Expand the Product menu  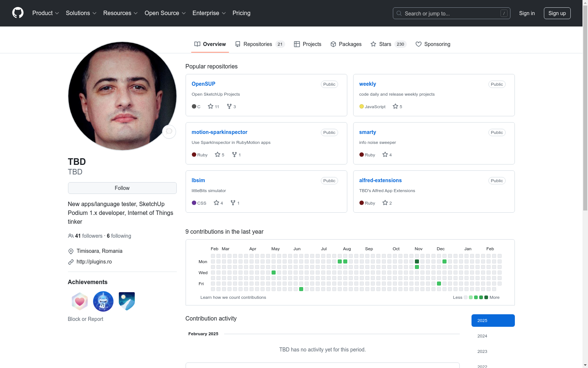(46, 13)
